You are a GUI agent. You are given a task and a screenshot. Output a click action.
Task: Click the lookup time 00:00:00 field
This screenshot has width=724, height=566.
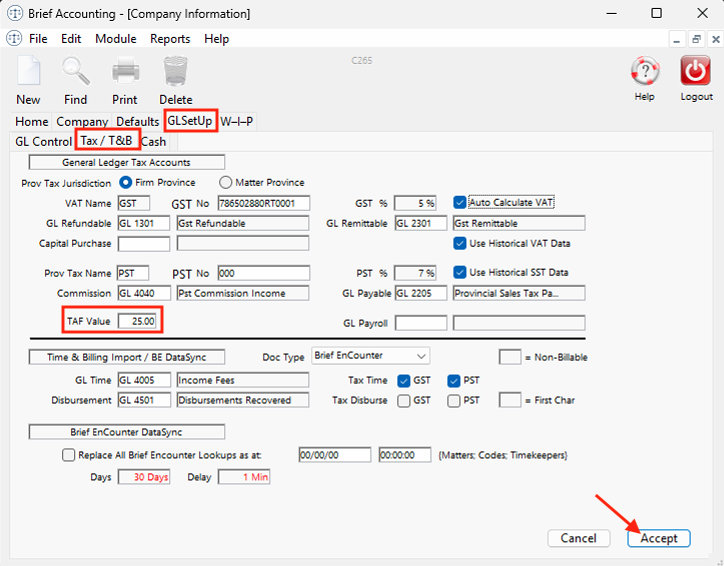[x=404, y=455]
